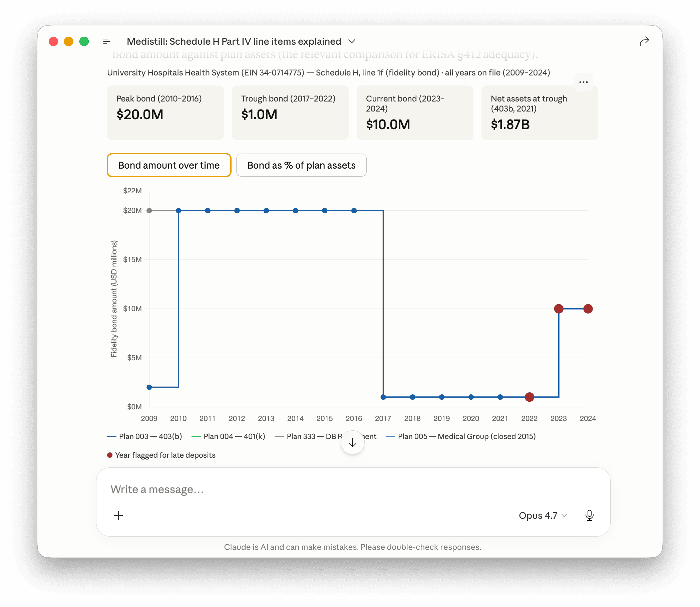Open the three-dot widget options menu
The image size is (700, 607).
(x=583, y=82)
